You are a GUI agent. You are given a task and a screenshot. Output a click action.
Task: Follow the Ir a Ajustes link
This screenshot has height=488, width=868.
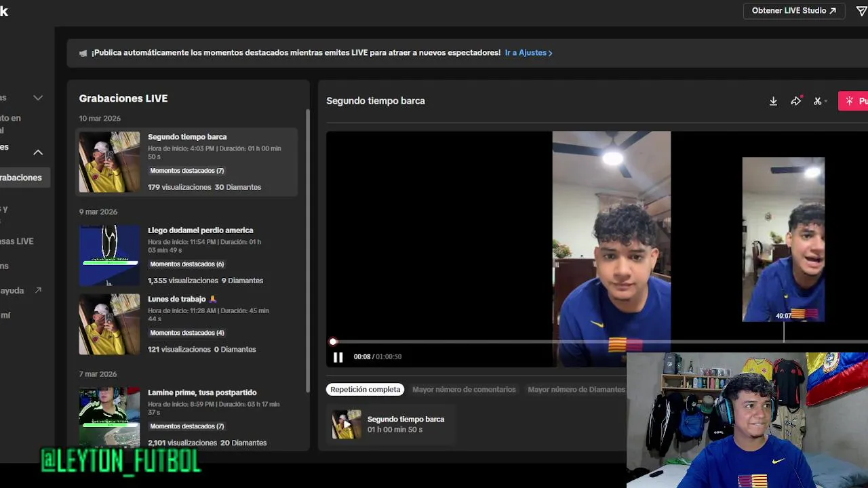(528, 53)
